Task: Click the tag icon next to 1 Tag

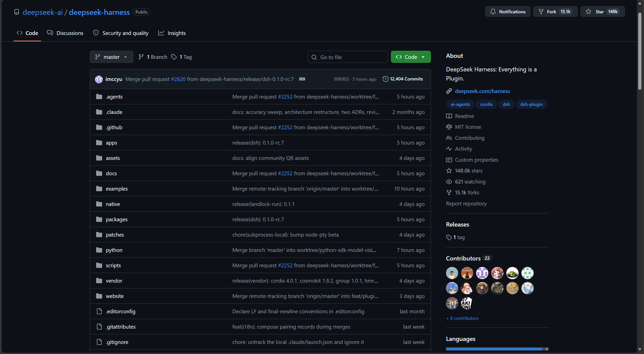Action: [x=174, y=57]
